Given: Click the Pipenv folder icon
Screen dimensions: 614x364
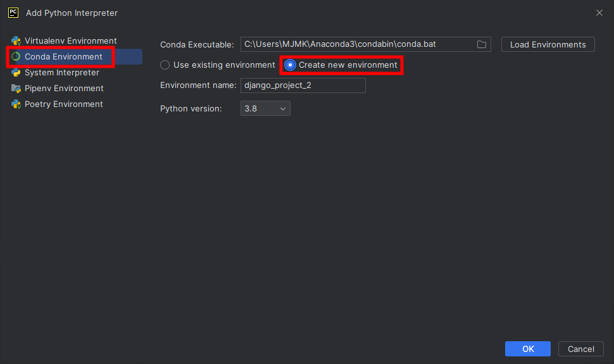Looking at the screenshot, I should tap(16, 89).
